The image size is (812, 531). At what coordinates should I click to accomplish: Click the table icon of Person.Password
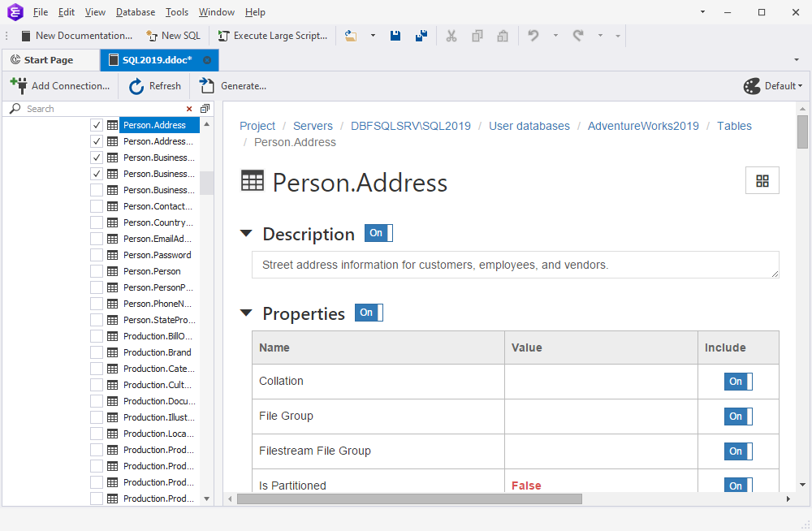pyautogui.click(x=112, y=255)
